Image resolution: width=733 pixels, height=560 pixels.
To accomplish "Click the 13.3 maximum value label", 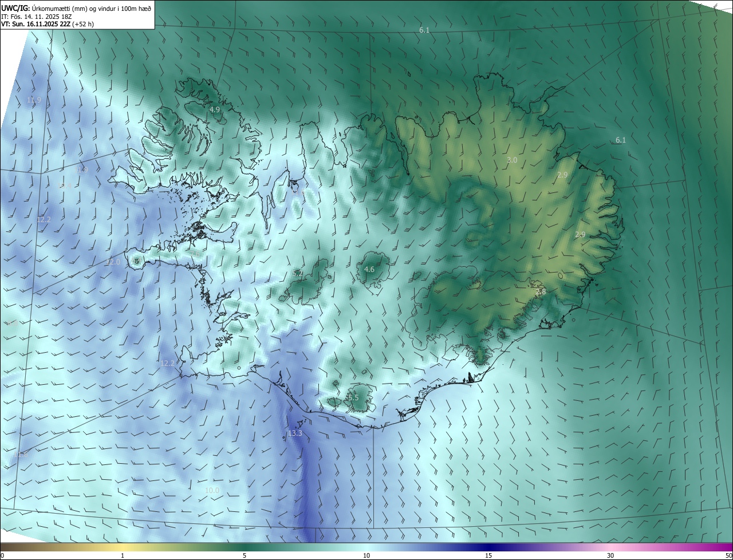I will pos(295,433).
